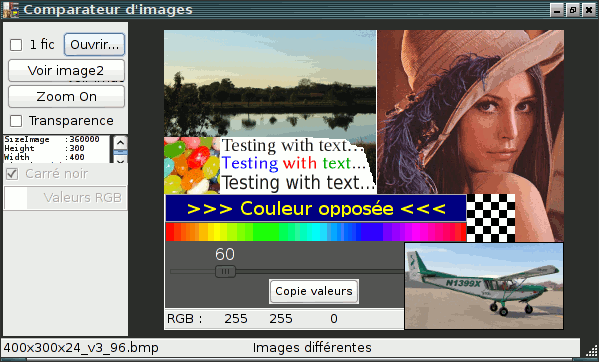Click the checkerboard pattern in the image
This screenshot has width=599, height=362.
point(491,218)
